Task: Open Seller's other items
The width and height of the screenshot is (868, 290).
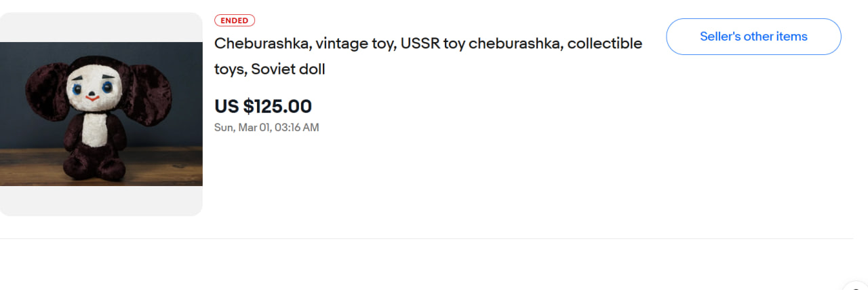Action: tap(753, 37)
